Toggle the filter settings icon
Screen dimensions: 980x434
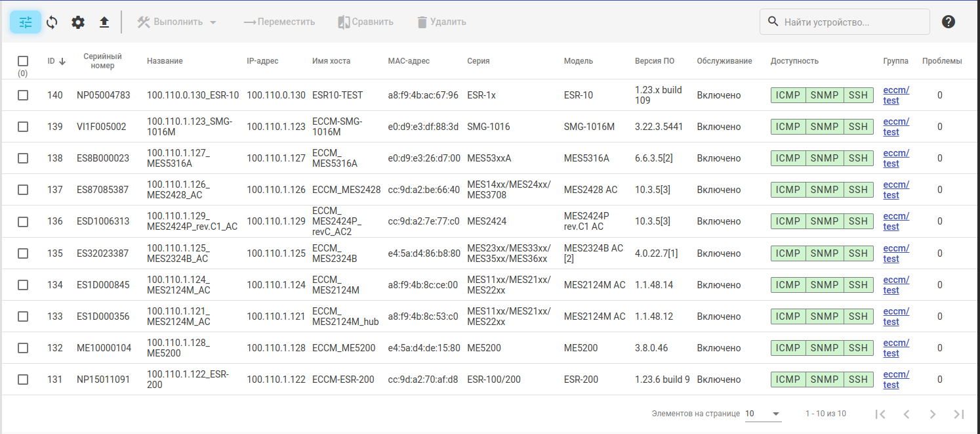pyautogui.click(x=26, y=22)
